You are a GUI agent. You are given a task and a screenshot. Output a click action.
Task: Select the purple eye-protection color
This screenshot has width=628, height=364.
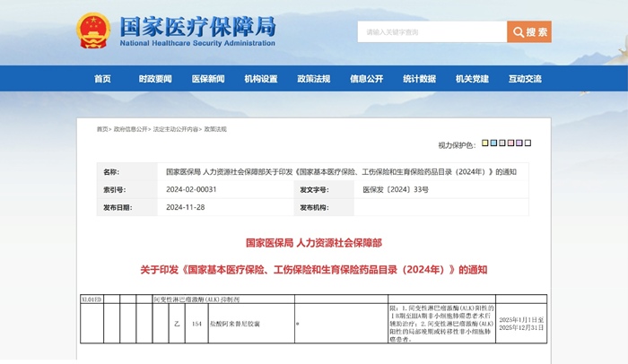[519, 143]
